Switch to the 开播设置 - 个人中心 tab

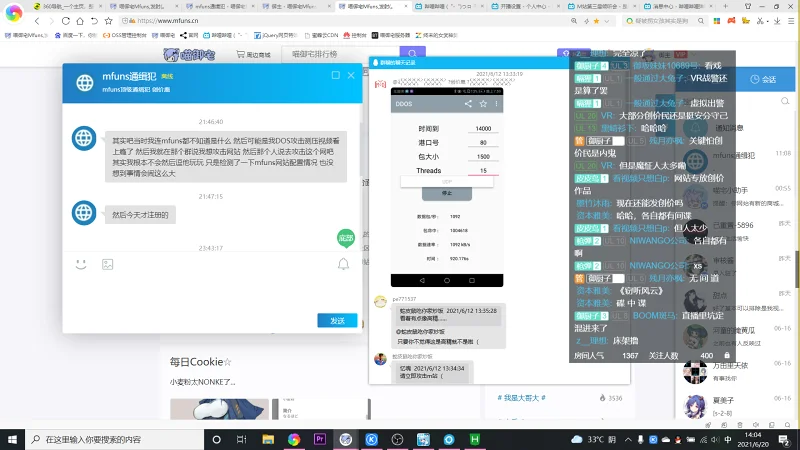pos(524,7)
